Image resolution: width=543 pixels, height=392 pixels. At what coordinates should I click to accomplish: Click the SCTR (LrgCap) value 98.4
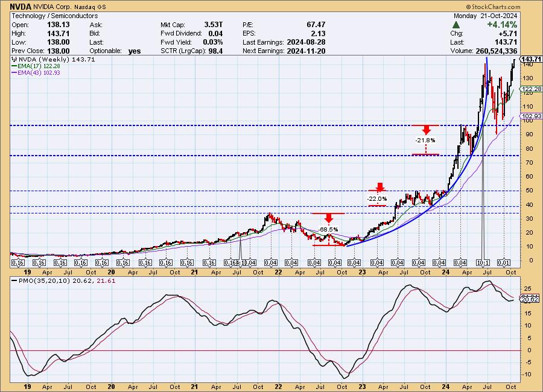tap(215, 51)
